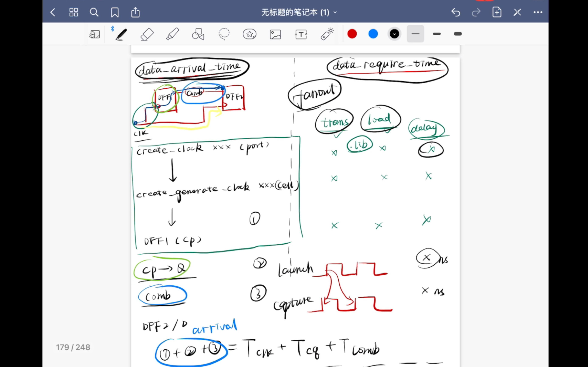Open the page thumbnails grid view
Viewport: 588px width, 367px height.
pyautogui.click(x=73, y=12)
